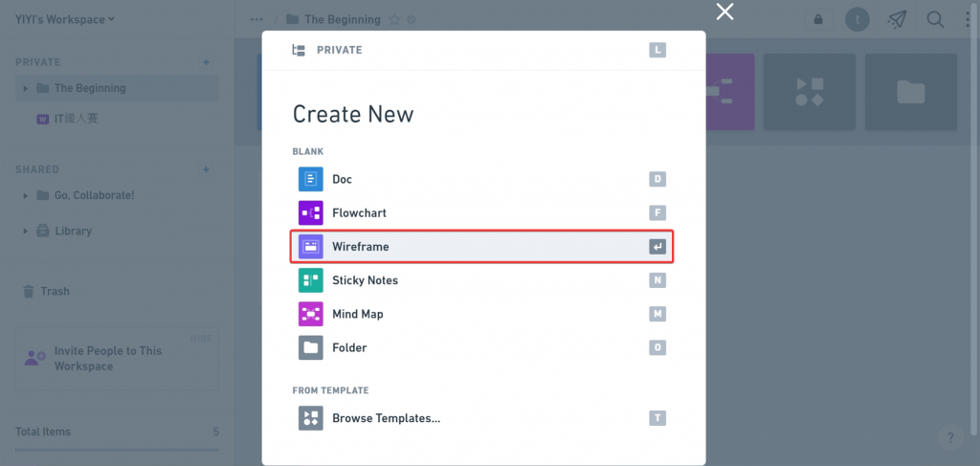Hide the invite people card
This screenshot has height=466, width=980.
(x=201, y=339)
